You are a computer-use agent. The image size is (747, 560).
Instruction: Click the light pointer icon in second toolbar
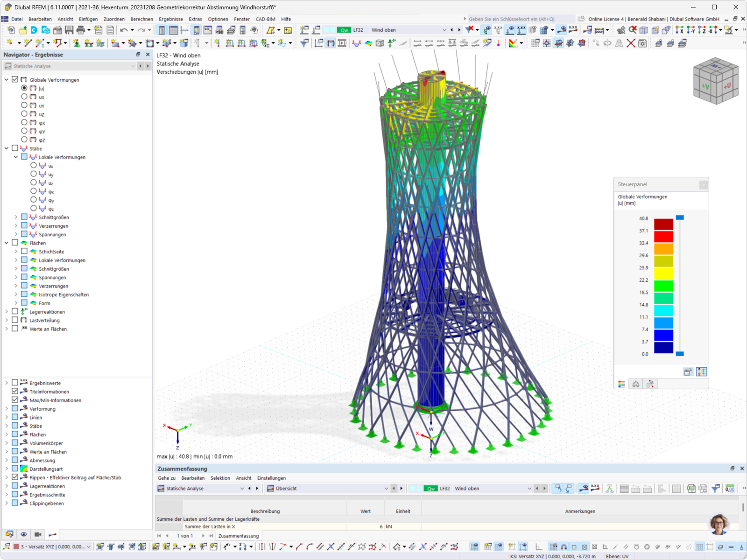point(499,43)
